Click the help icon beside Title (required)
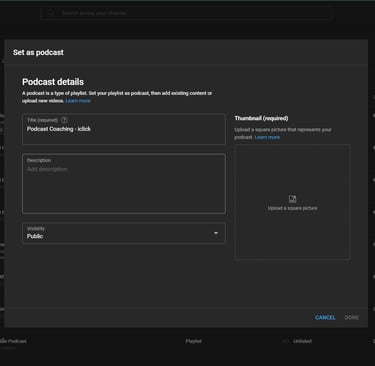 [x=64, y=120]
